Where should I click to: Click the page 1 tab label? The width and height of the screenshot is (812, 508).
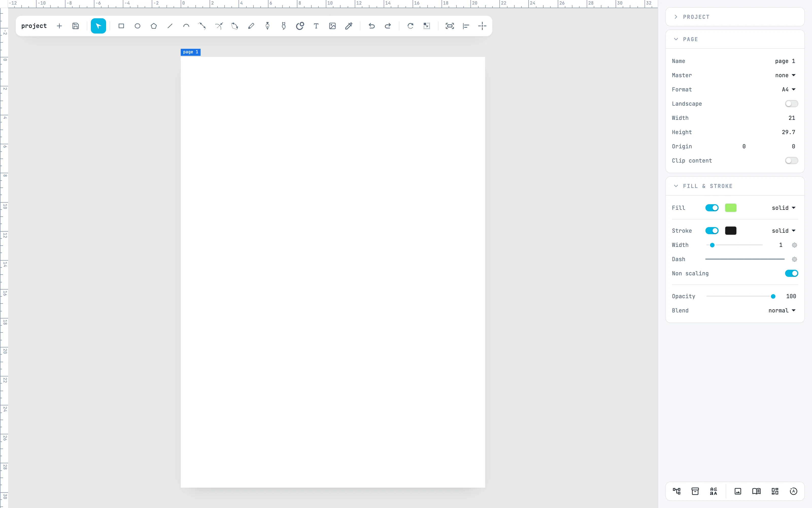coord(191,52)
